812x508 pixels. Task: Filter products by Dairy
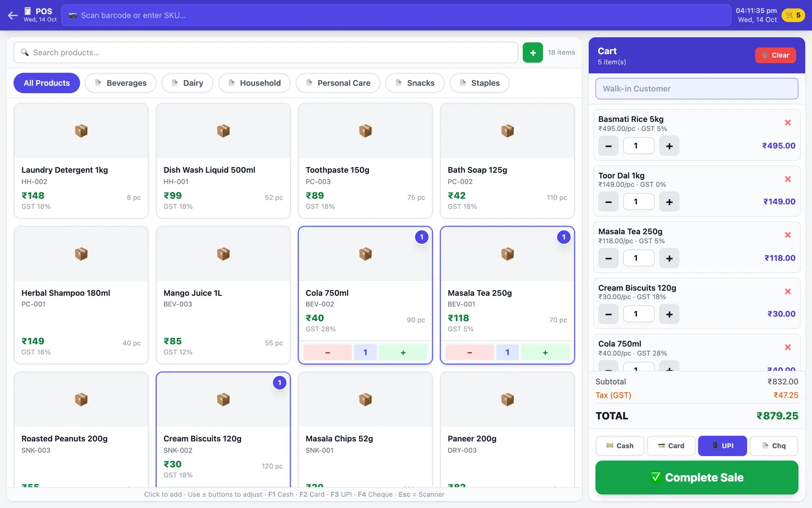point(187,83)
